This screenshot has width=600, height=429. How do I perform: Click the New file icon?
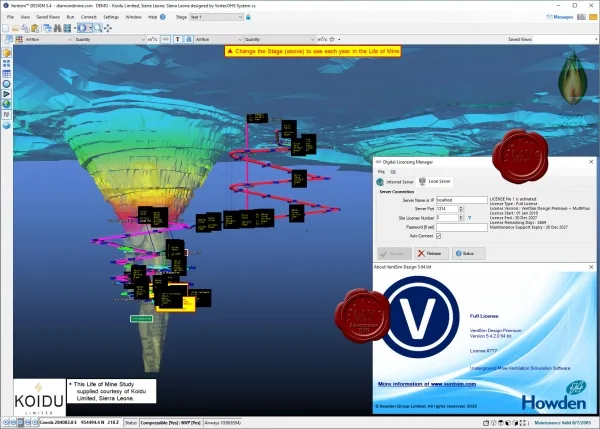tap(5, 28)
